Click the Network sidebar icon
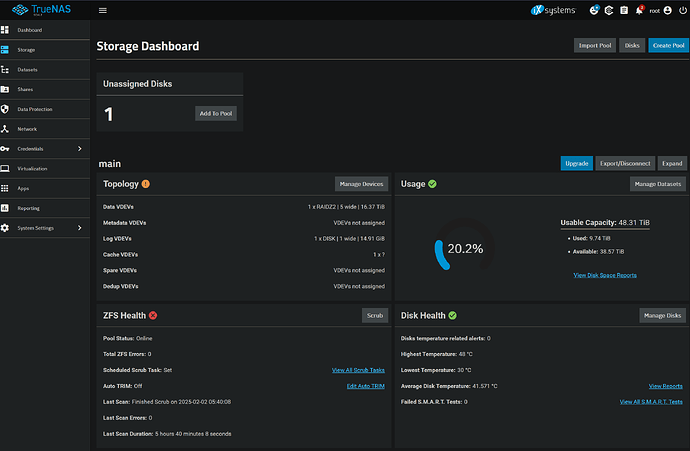The height and width of the screenshot is (451, 690). (x=5, y=129)
